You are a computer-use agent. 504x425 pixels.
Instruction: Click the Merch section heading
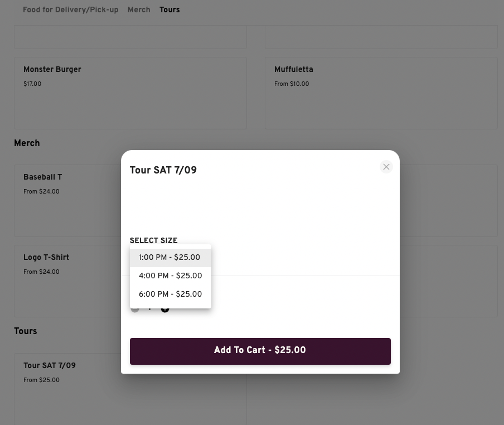(27, 143)
